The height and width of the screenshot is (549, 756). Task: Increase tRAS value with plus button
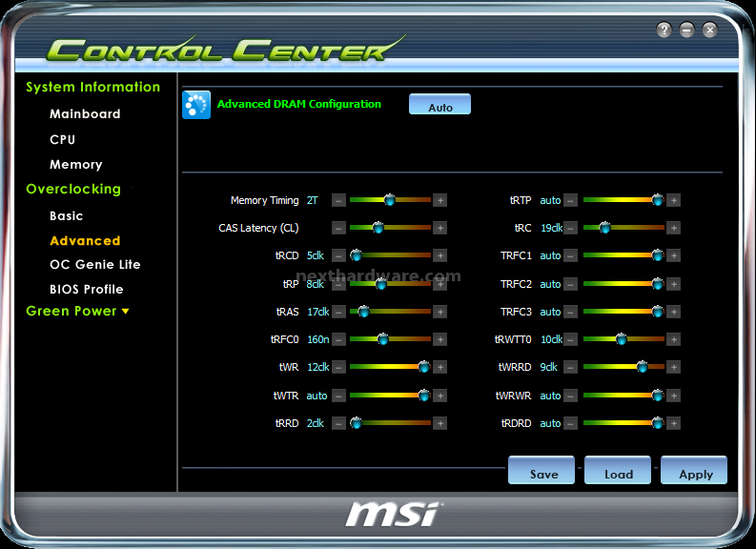coord(439,312)
